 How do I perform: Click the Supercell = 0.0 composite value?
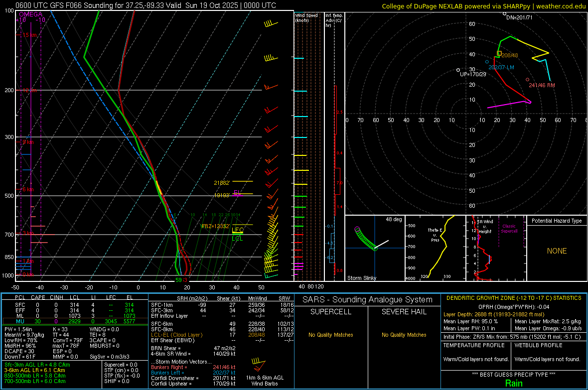[121, 365]
